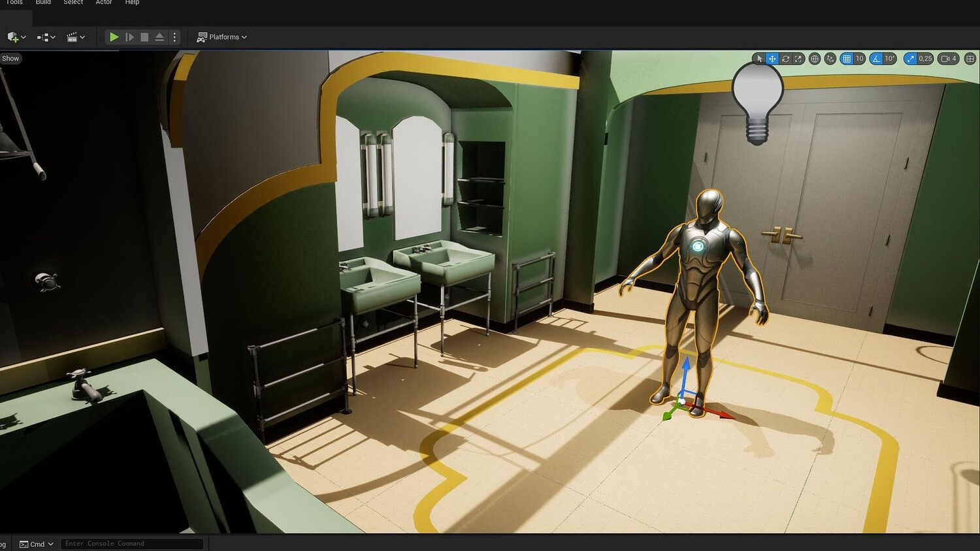Click the green Y-axis gizmo arrow
The height and width of the screenshot is (551, 980).
(670, 413)
